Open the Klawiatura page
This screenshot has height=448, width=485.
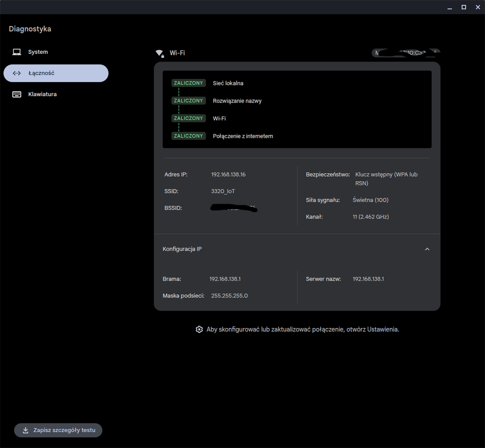click(x=43, y=94)
